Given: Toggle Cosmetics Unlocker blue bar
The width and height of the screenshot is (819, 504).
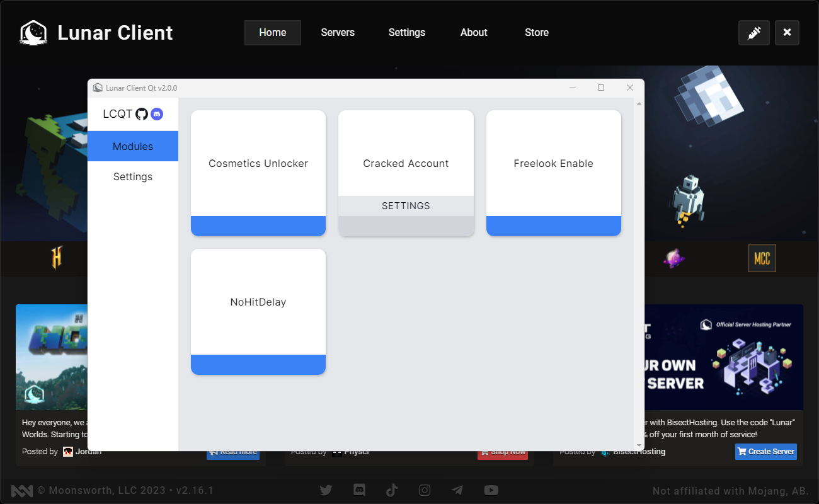Looking at the screenshot, I should click(x=258, y=226).
